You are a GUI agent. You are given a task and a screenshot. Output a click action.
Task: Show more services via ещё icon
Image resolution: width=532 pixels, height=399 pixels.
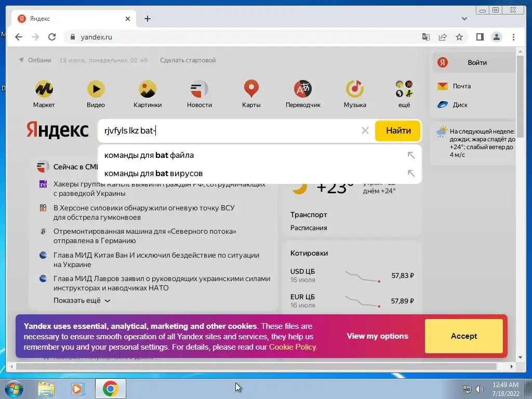[404, 89]
